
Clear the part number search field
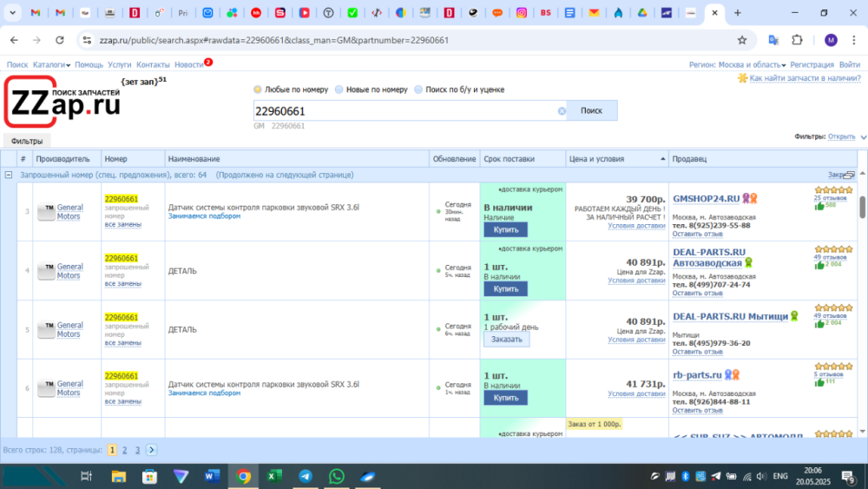(x=562, y=111)
